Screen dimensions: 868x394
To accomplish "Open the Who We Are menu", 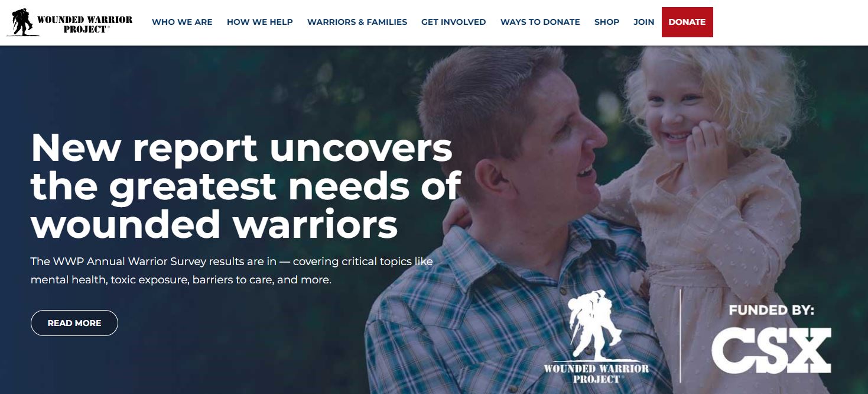I will coord(182,22).
